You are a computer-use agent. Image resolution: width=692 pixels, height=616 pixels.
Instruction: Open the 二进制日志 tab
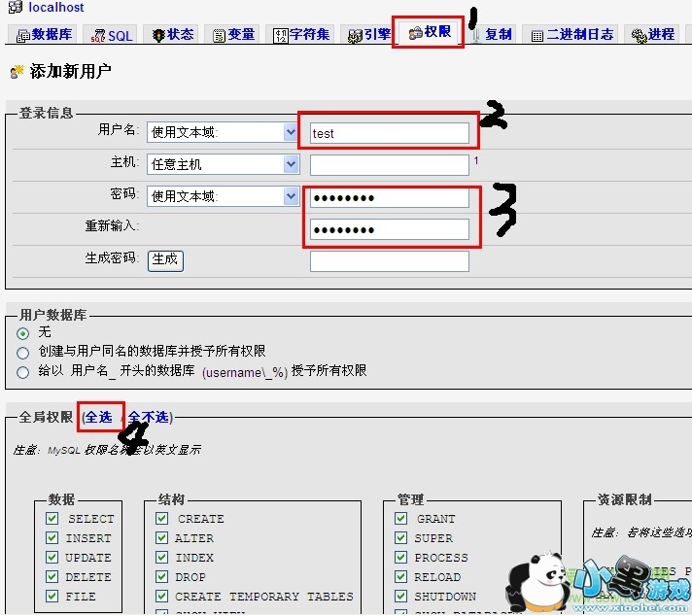[x=571, y=34]
